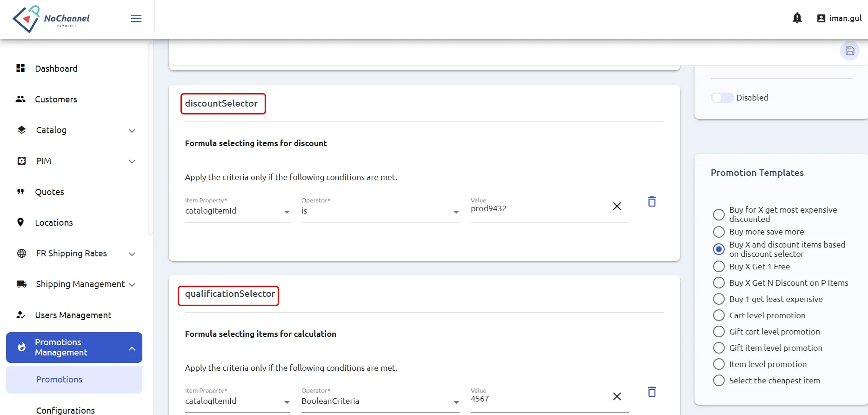Click the FR Shipping Rates globe icon
Viewport: 868px width, 415px height.
coord(21,253)
